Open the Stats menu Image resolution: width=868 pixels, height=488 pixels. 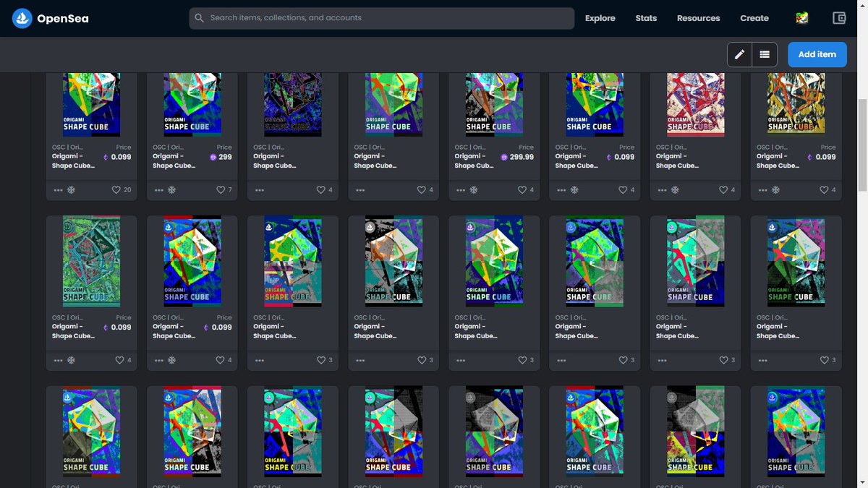646,18
